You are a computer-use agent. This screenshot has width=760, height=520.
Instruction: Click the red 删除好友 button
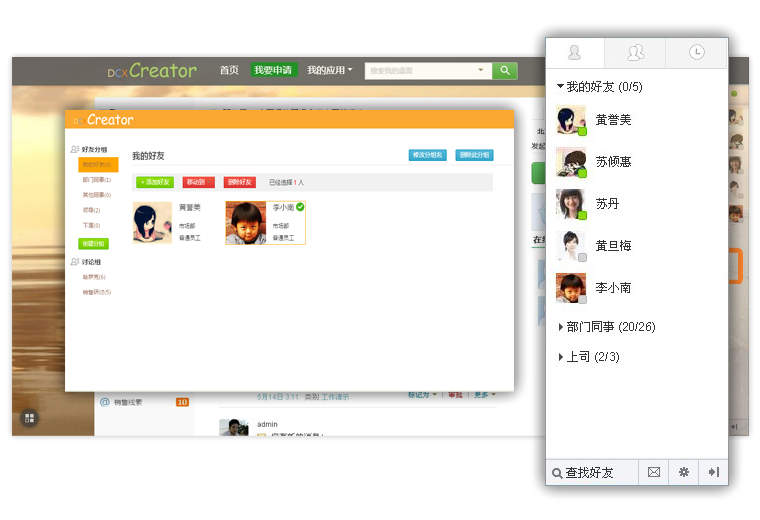(239, 183)
